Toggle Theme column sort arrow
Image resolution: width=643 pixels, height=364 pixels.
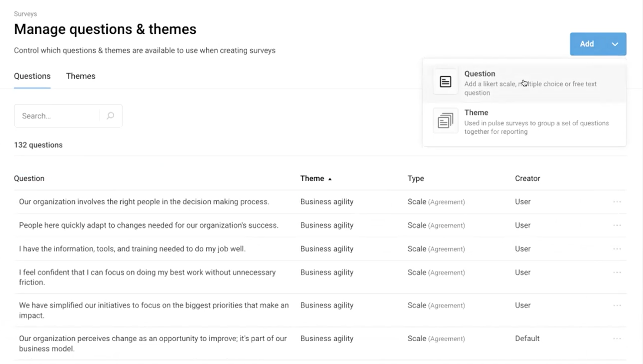pos(330,179)
